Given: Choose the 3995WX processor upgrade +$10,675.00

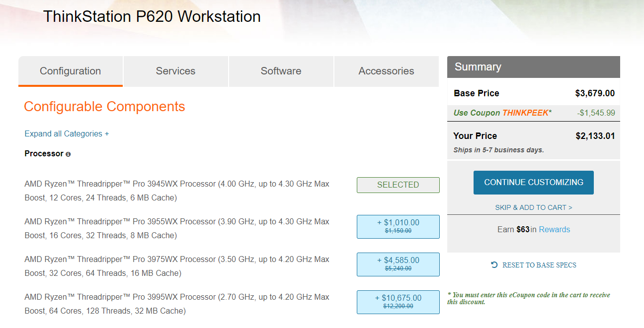Looking at the screenshot, I should [x=398, y=302].
